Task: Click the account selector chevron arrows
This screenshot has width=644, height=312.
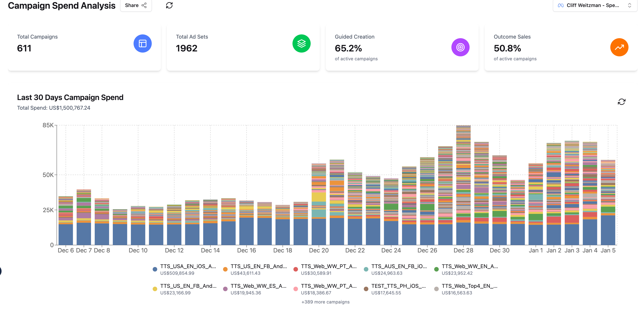Action: [629, 5]
